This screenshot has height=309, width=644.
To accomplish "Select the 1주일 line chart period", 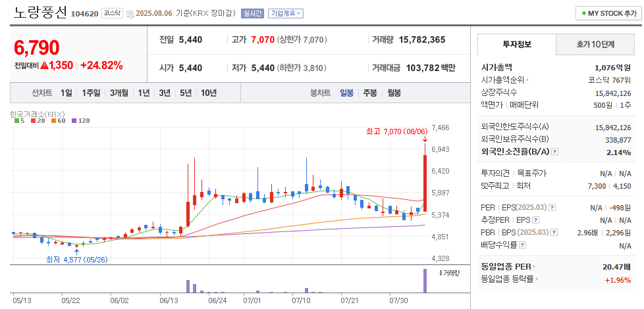I will [x=91, y=93].
